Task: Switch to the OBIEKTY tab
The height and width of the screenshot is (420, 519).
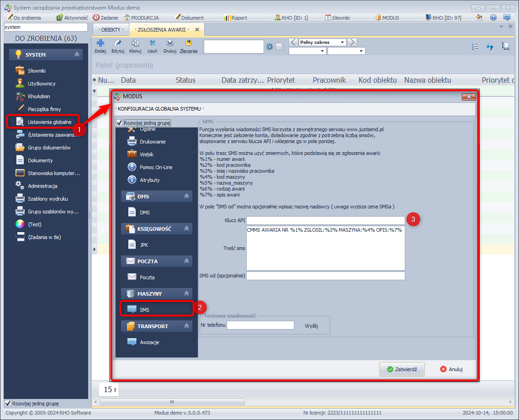Action: [110, 30]
